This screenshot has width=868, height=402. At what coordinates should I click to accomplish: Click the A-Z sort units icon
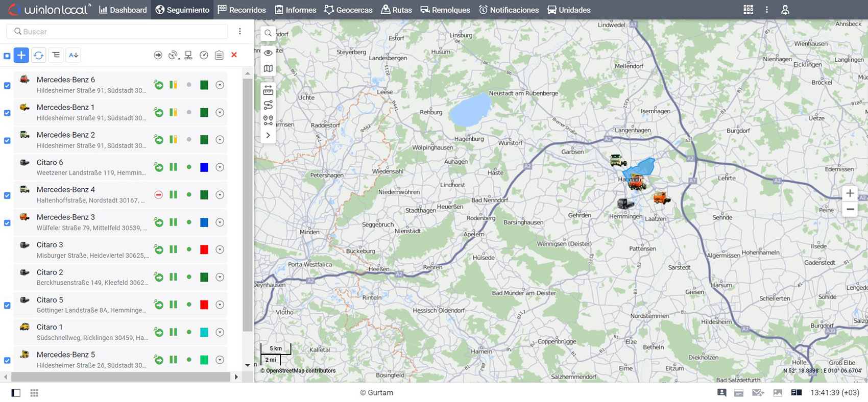point(74,55)
